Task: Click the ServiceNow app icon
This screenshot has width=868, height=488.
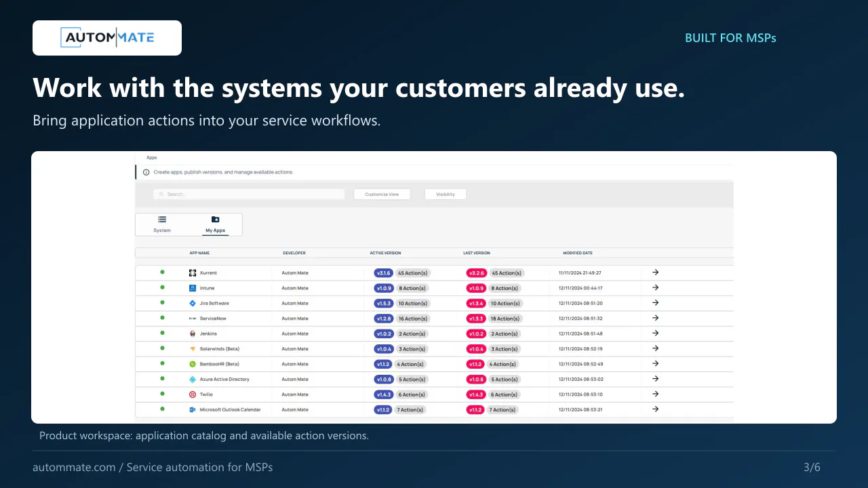Action: point(193,319)
